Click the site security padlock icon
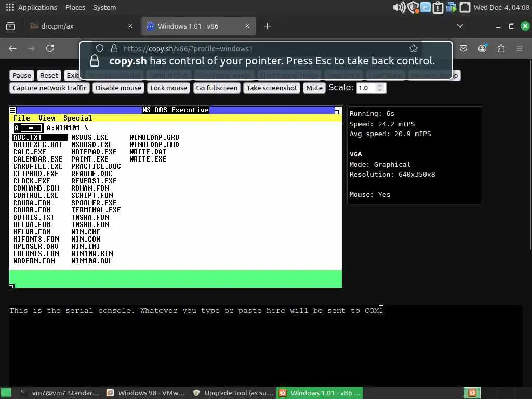Viewport: 532px width, 399px height. pyautogui.click(x=114, y=48)
